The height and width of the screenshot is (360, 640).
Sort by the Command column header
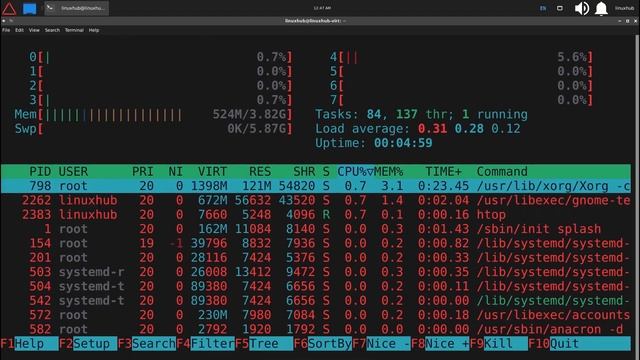pos(502,171)
